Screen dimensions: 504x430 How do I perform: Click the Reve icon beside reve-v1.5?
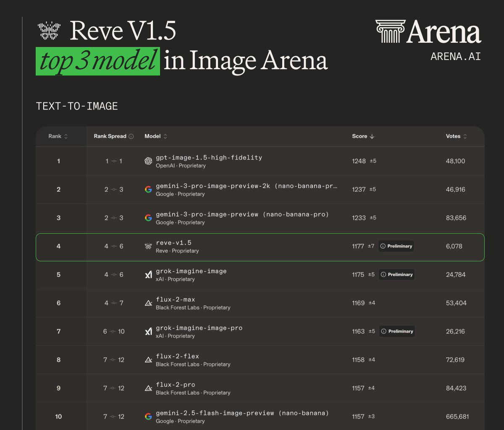click(148, 246)
